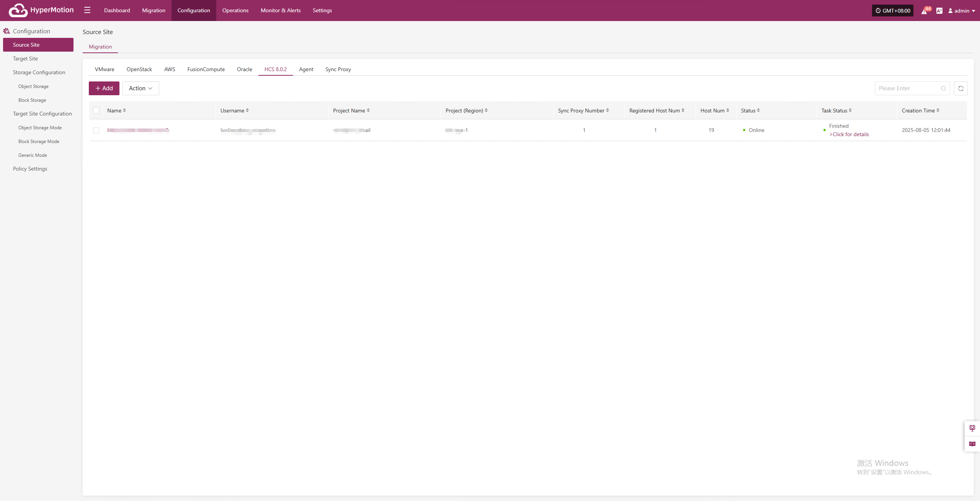
Task: Expand the admin user menu
Action: tap(961, 11)
